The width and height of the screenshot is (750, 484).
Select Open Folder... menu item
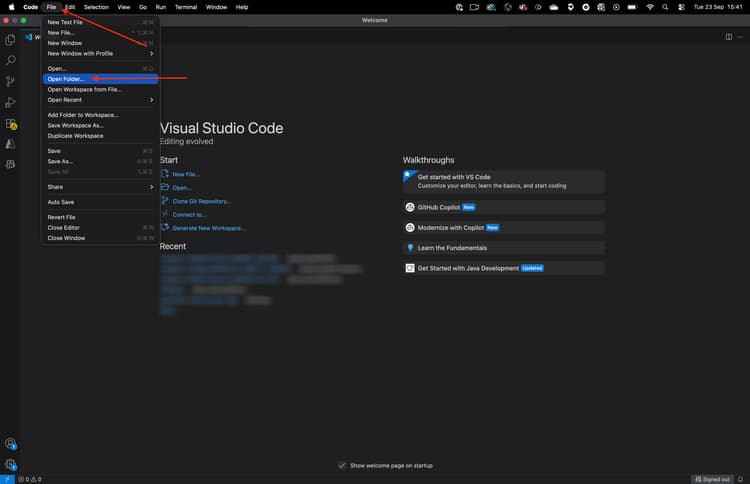pos(100,79)
